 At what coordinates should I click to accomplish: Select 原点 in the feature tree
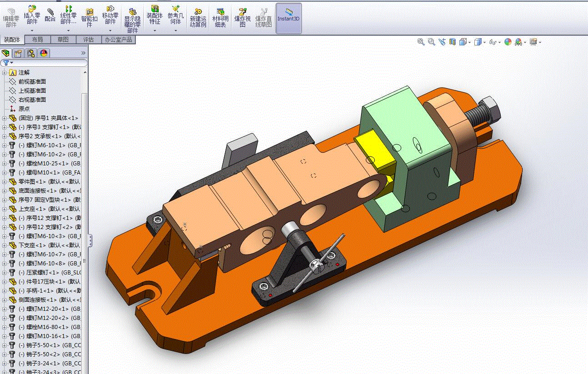coord(24,109)
